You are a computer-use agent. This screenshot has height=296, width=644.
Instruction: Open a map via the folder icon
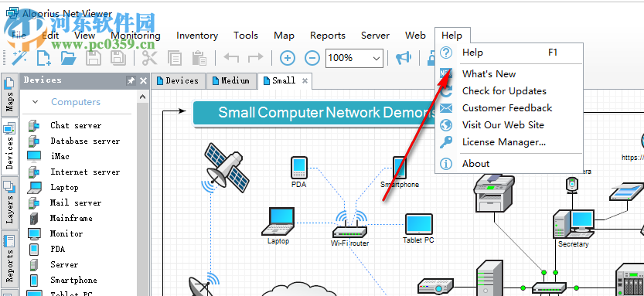pyautogui.click(x=69, y=58)
